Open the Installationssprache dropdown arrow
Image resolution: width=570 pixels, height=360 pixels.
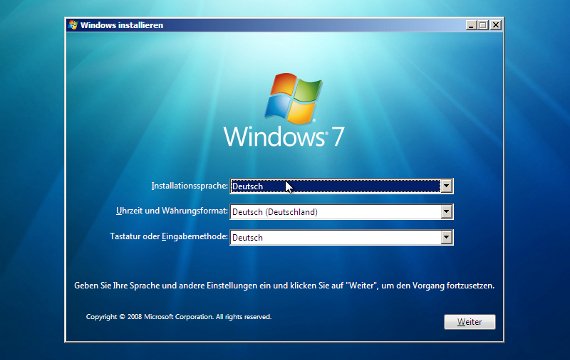coord(446,186)
